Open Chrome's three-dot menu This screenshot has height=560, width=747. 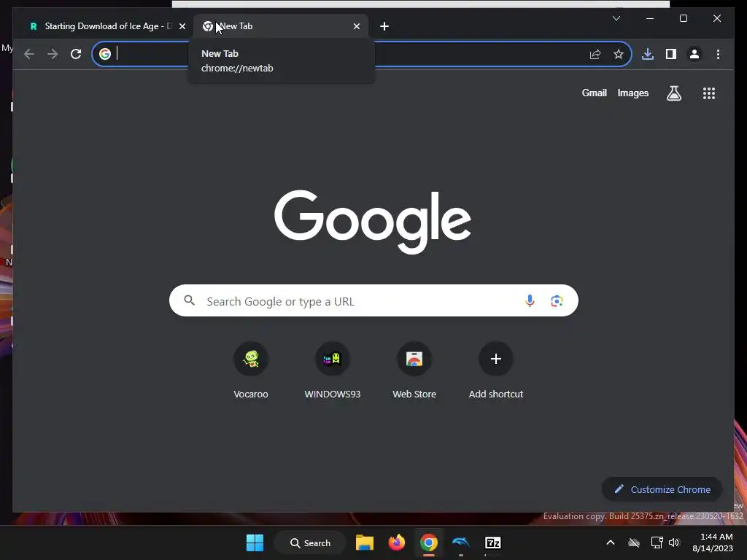718,54
